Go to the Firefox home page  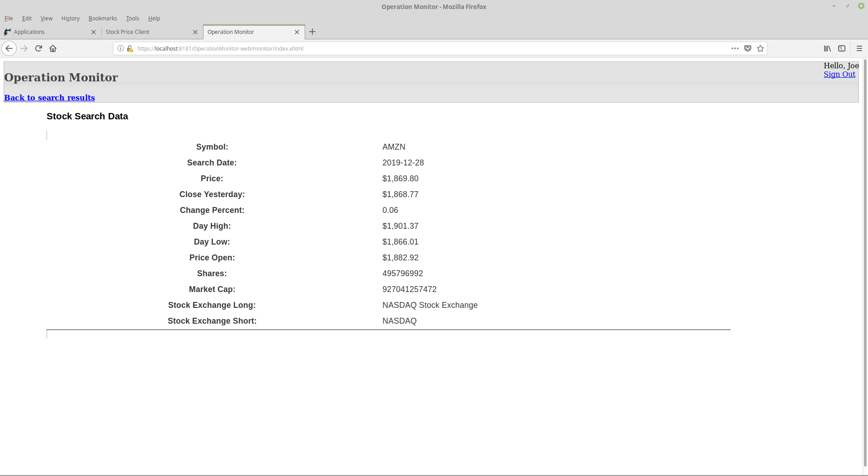pos(53,48)
